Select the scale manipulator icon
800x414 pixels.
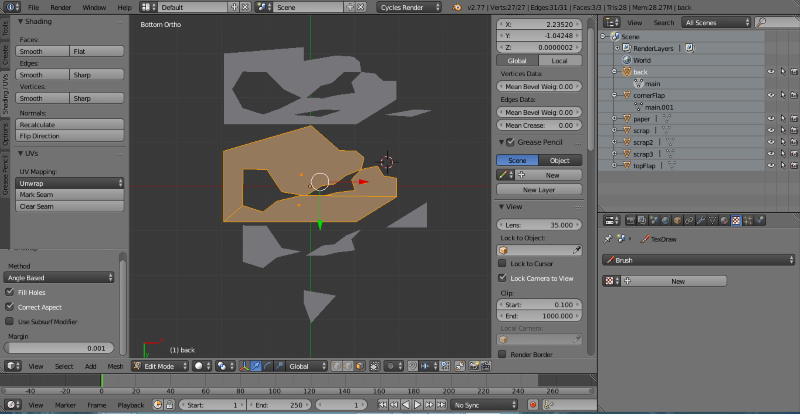[x=279, y=366]
